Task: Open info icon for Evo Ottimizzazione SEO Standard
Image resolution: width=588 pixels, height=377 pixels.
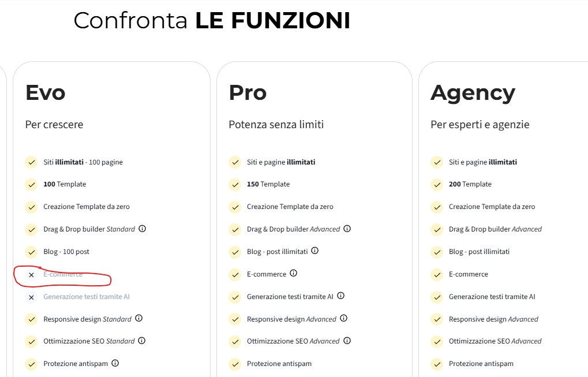Action: click(x=142, y=341)
